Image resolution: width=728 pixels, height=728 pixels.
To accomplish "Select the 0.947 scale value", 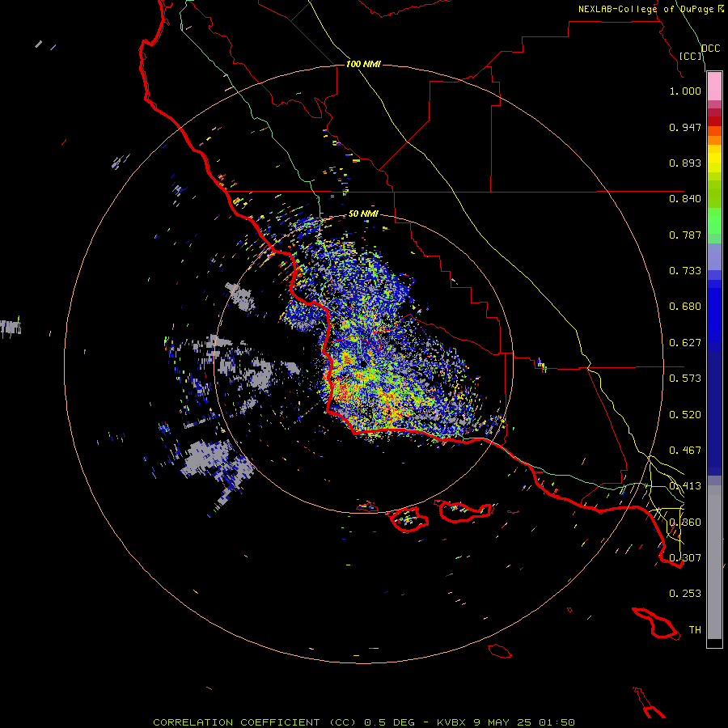I will tap(685, 127).
